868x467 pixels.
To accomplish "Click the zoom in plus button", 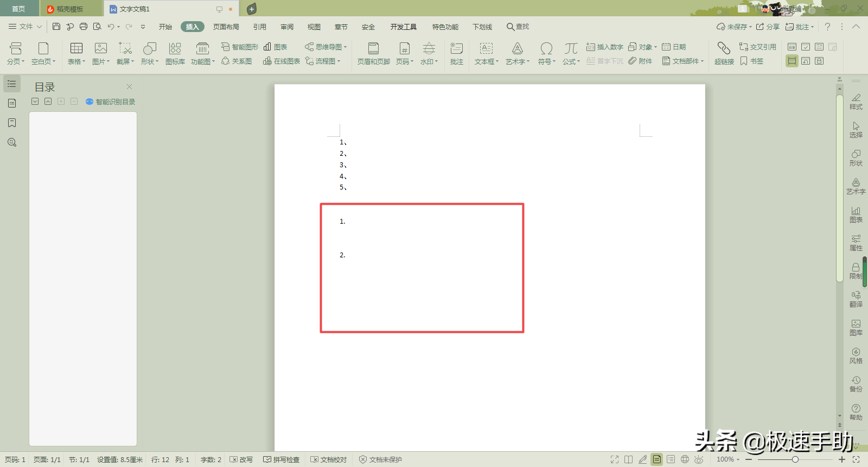I will (842, 459).
